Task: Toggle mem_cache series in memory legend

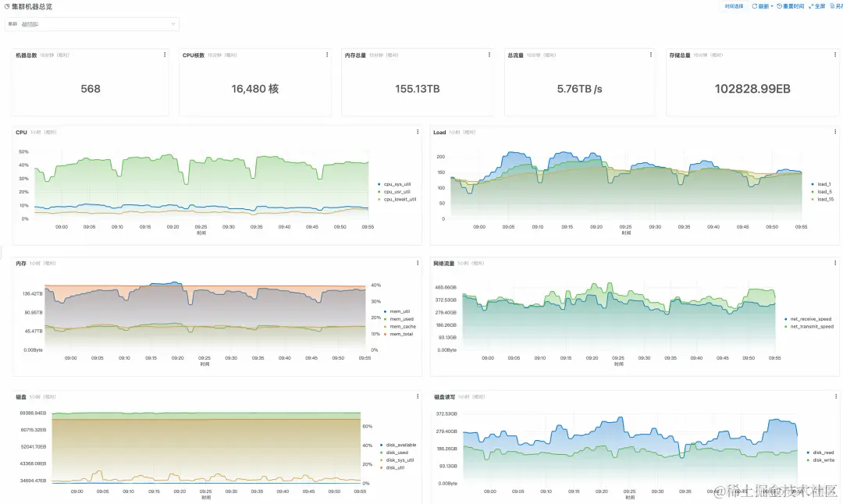Action: click(x=400, y=327)
